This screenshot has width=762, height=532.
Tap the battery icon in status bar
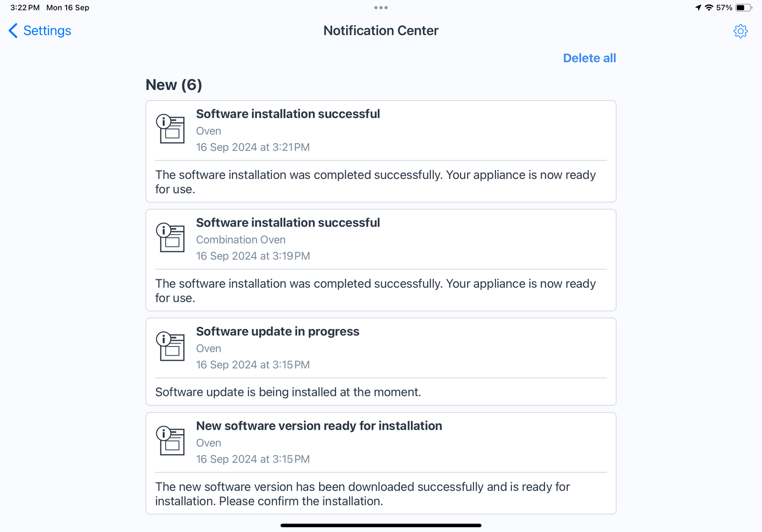(743, 8)
